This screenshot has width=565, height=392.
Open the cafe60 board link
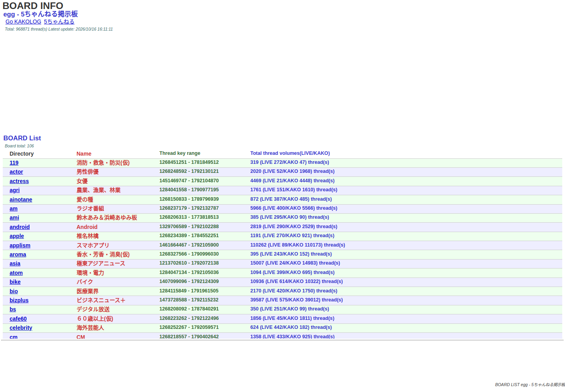click(x=18, y=319)
